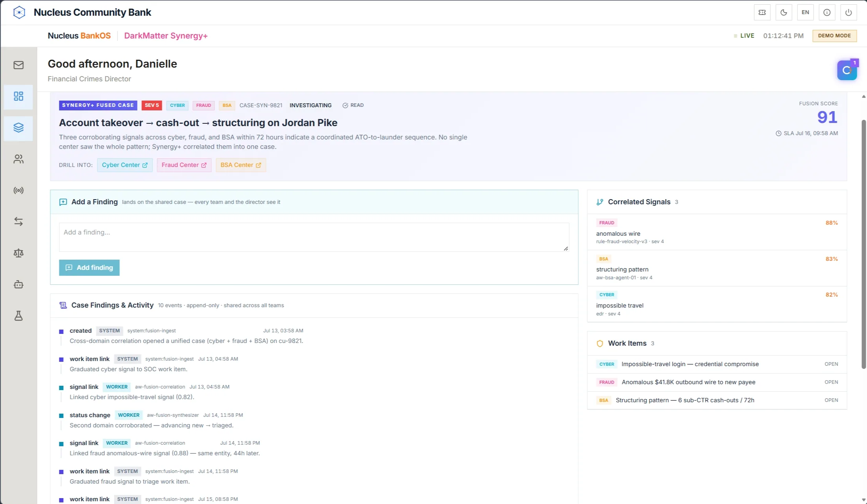Screen dimensions: 867x504
Task: Click the INVESTIGATING status label
Action: pos(310,105)
